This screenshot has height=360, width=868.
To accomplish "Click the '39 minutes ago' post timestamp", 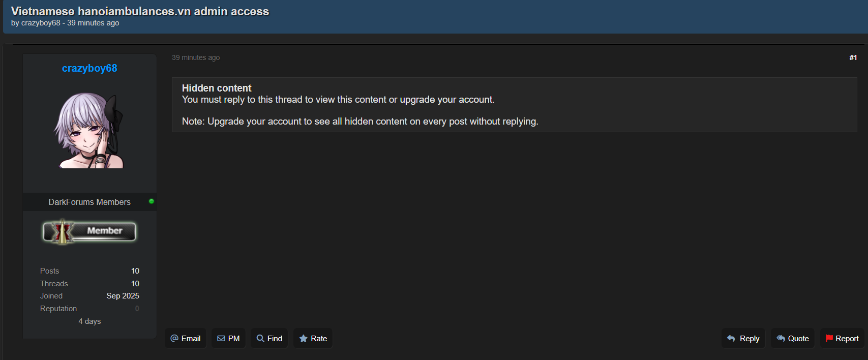I will [x=196, y=57].
